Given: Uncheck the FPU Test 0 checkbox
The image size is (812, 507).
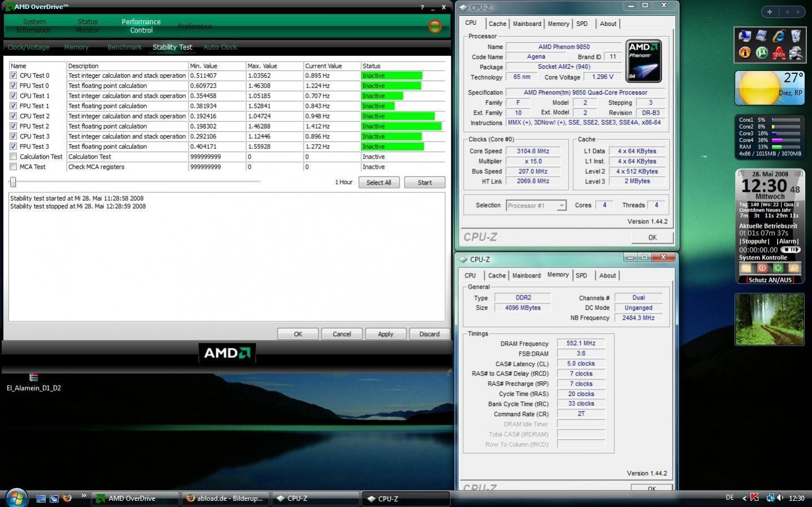Looking at the screenshot, I should (x=13, y=86).
